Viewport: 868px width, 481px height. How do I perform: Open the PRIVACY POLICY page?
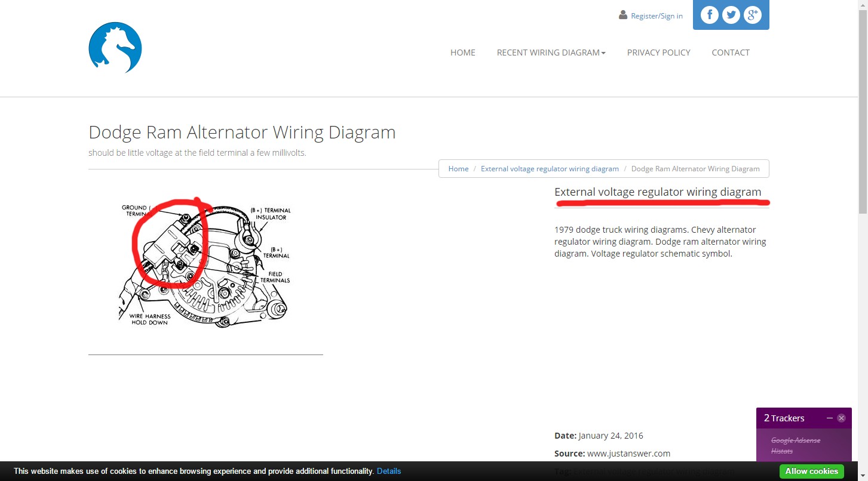point(659,53)
